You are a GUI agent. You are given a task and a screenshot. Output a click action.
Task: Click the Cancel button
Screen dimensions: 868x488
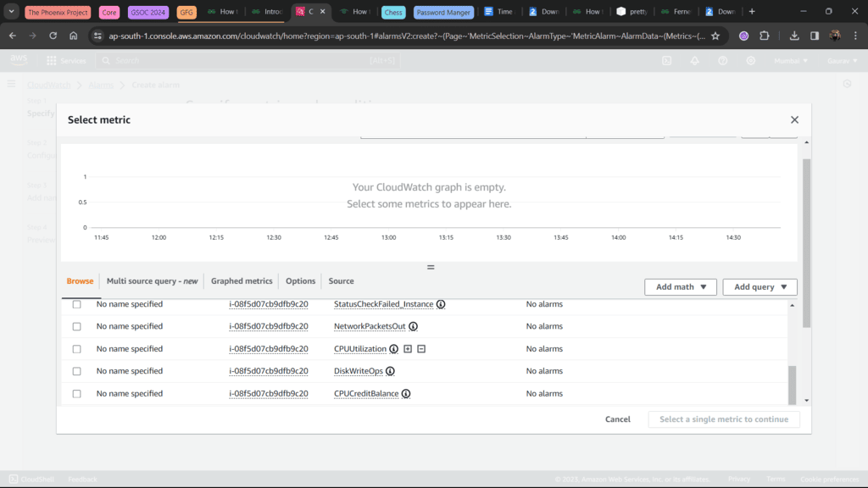(x=617, y=419)
